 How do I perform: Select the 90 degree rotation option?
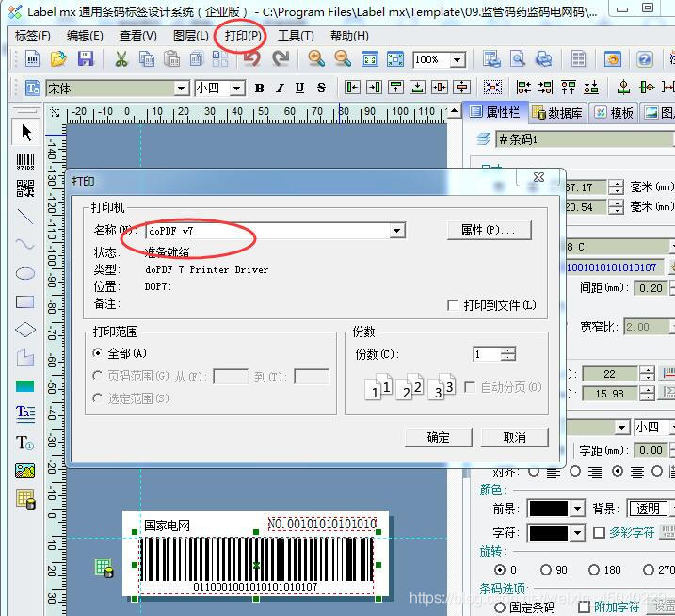click(x=545, y=570)
